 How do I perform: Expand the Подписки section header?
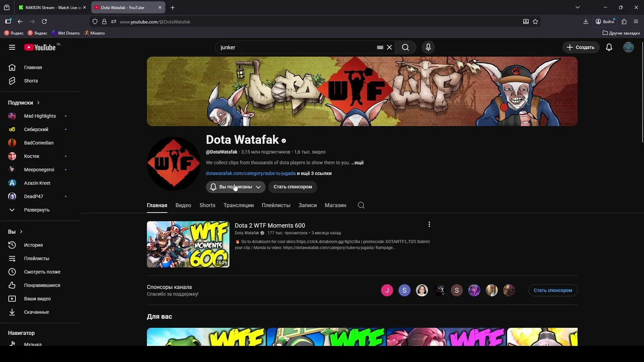coord(24,103)
